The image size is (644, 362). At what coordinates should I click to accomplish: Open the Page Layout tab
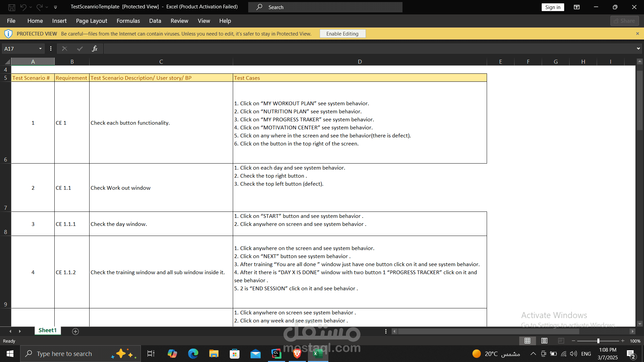pyautogui.click(x=92, y=21)
